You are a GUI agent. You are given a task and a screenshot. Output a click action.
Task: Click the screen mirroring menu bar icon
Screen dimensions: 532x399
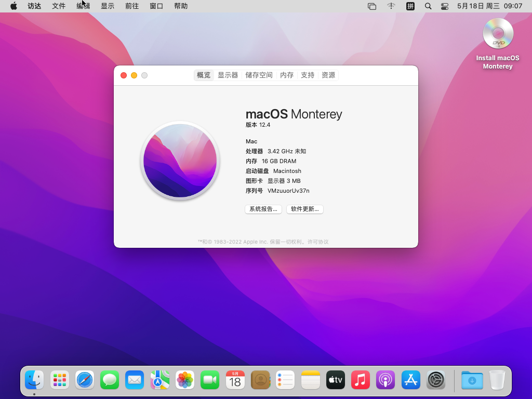click(x=372, y=6)
